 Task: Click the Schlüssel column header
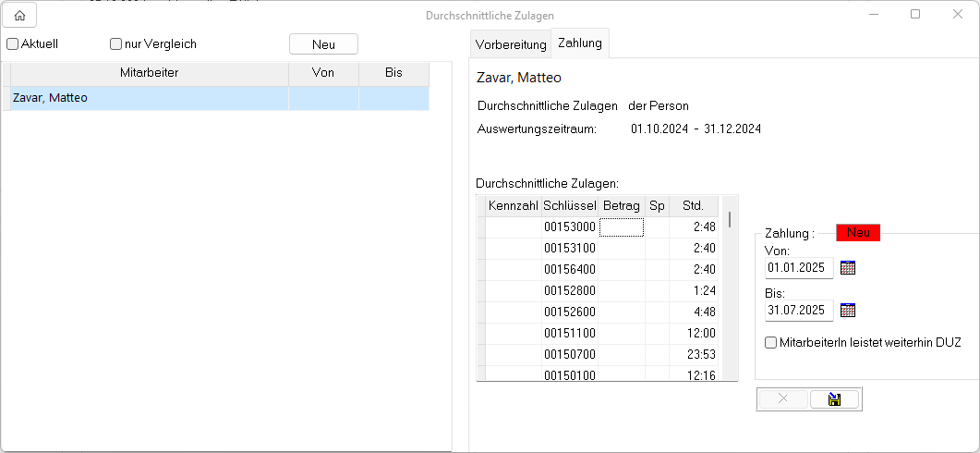[570, 205]
